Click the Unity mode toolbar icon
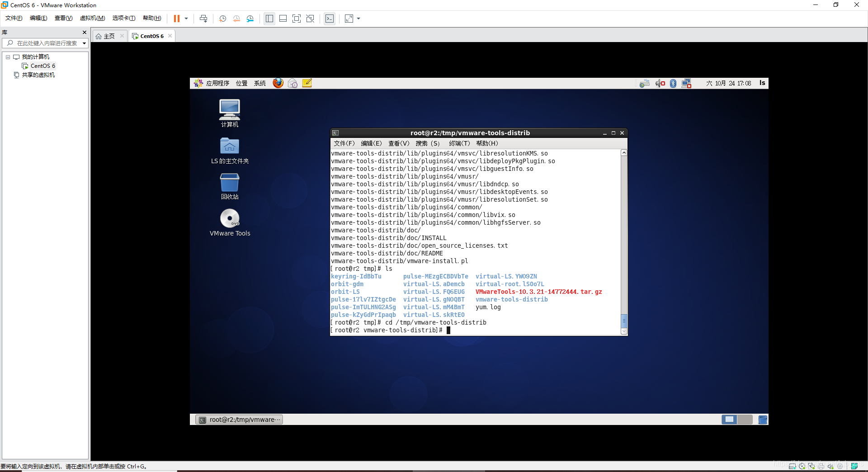 pyautogui.click(x=310, y=19)
